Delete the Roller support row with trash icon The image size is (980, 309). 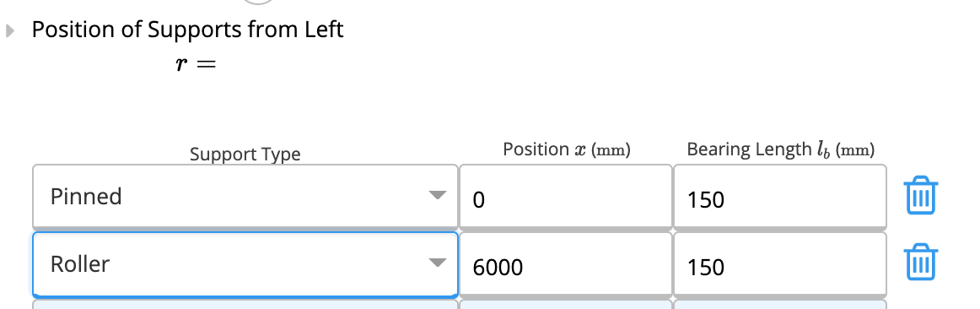921,262
